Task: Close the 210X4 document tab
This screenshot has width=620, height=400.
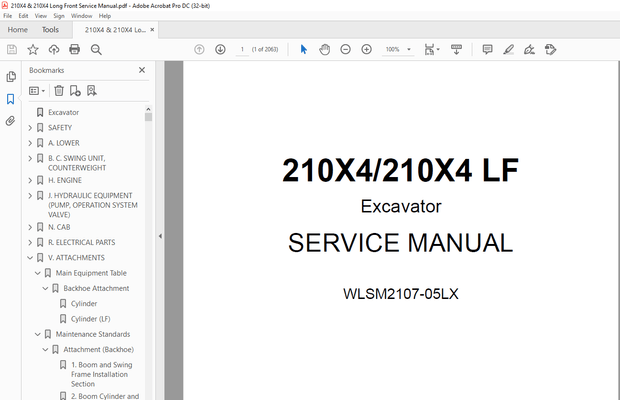Action: tap(152, 30)
